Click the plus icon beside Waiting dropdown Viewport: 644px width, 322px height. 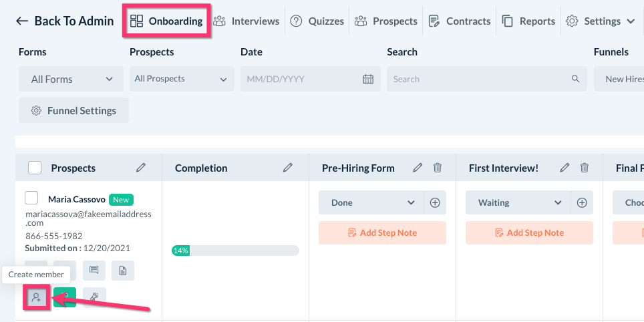click(582, 202)
